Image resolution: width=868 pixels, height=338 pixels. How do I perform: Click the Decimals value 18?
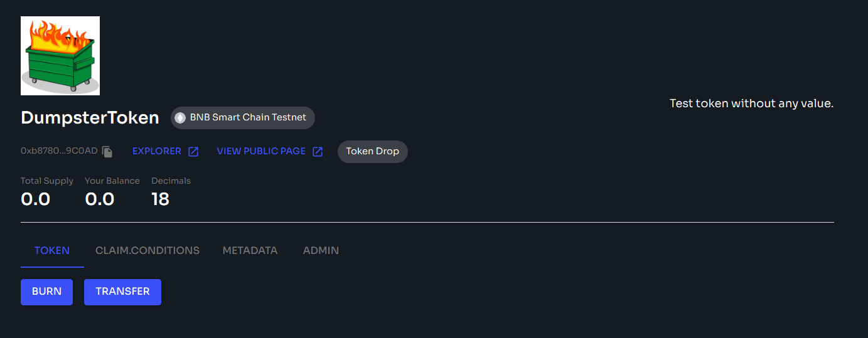pyautogui.click(x=160, y=199)
